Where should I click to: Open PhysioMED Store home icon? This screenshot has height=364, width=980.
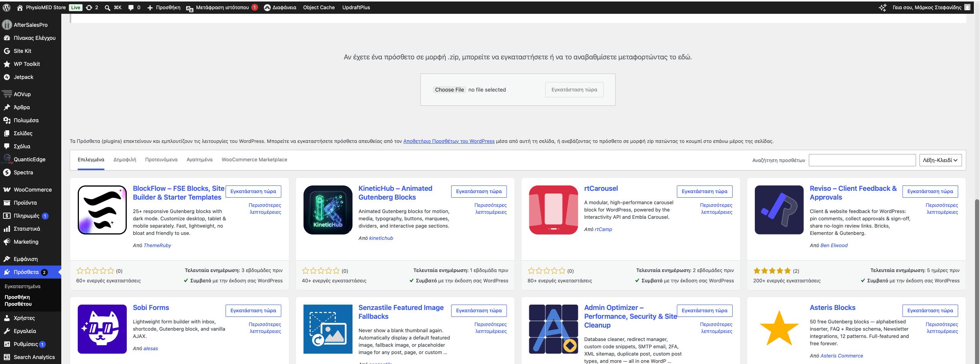pos(20,7)
